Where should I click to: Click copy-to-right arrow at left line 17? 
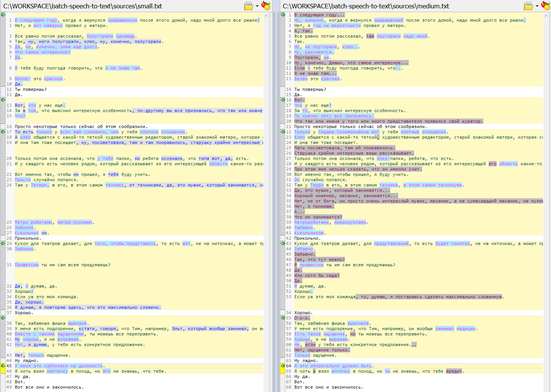(x=3, y=132)
